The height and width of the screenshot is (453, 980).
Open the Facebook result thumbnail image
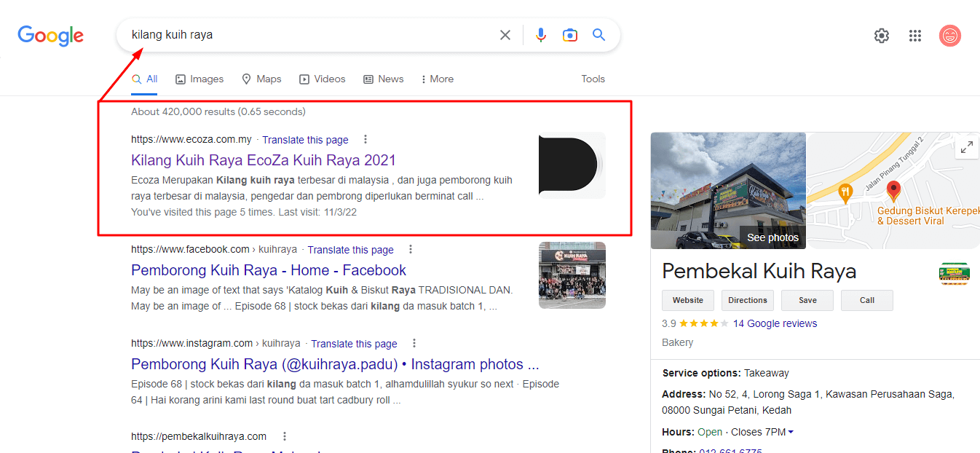[572, 275]
